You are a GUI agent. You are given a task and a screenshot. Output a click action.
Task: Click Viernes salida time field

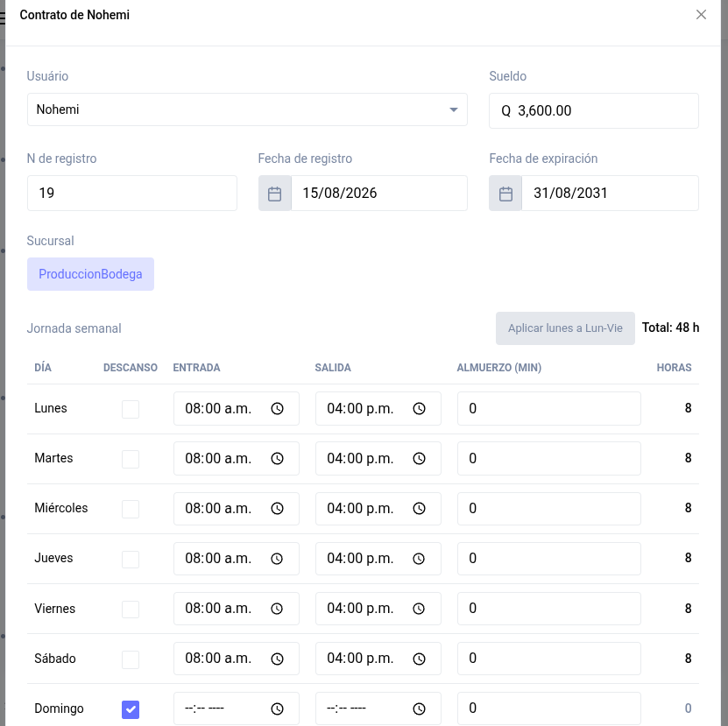click(378, 609)
